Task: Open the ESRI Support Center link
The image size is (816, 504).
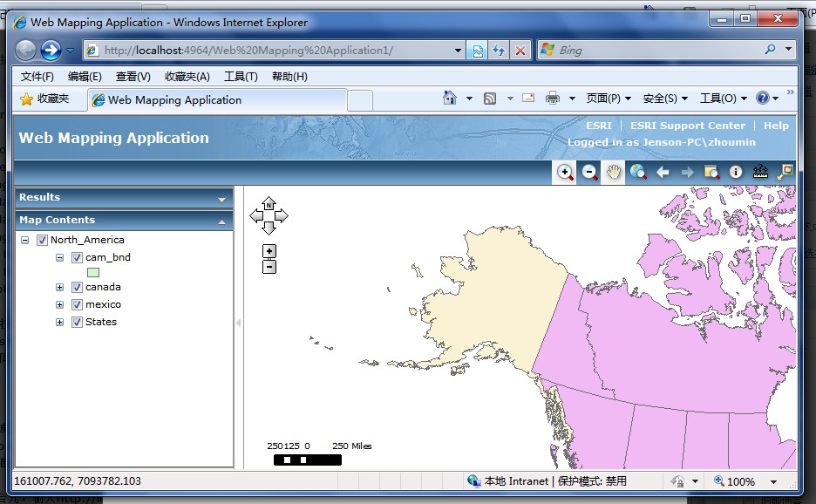Action: coord(687,126)
